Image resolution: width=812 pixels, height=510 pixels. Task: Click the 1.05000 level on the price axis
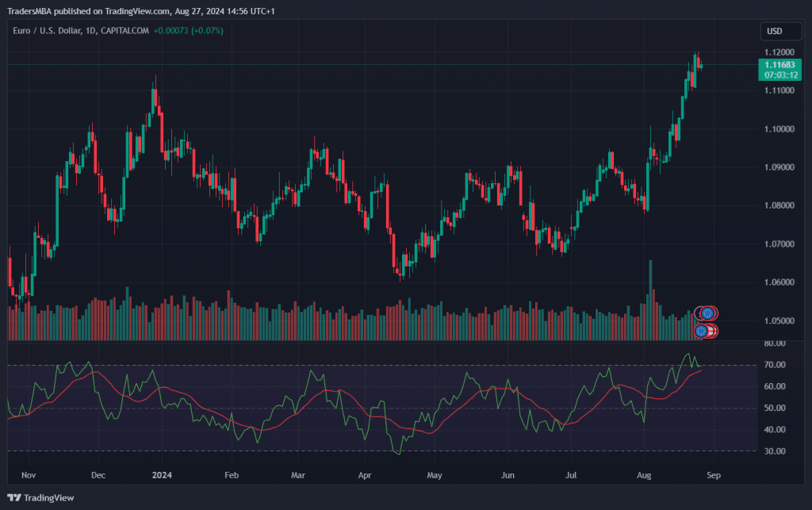click(779, 320)
